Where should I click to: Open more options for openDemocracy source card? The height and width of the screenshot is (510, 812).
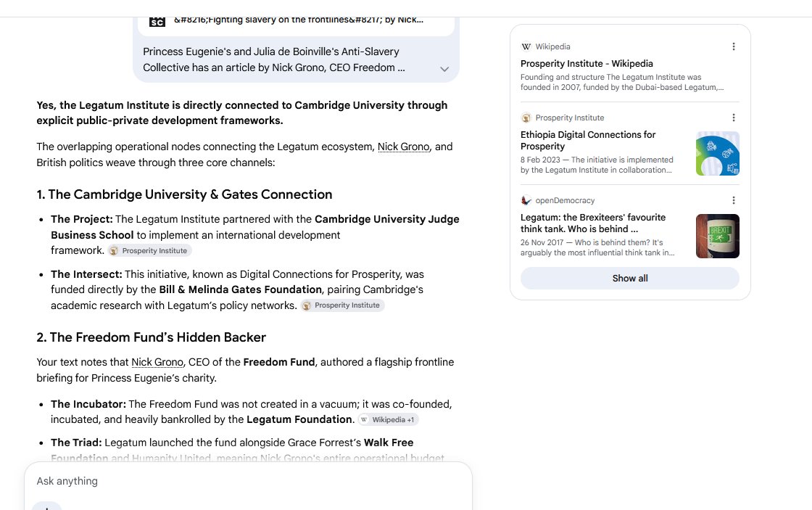(733, 200)
